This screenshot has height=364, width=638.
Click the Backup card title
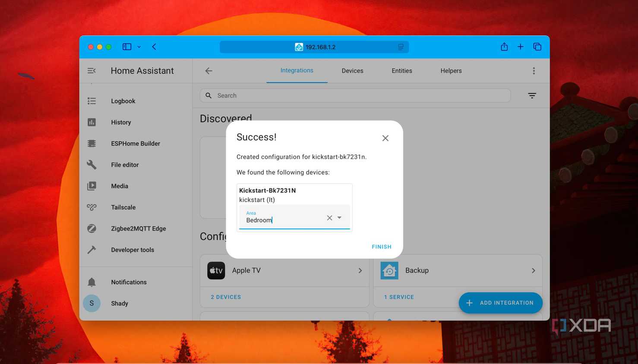417,270
